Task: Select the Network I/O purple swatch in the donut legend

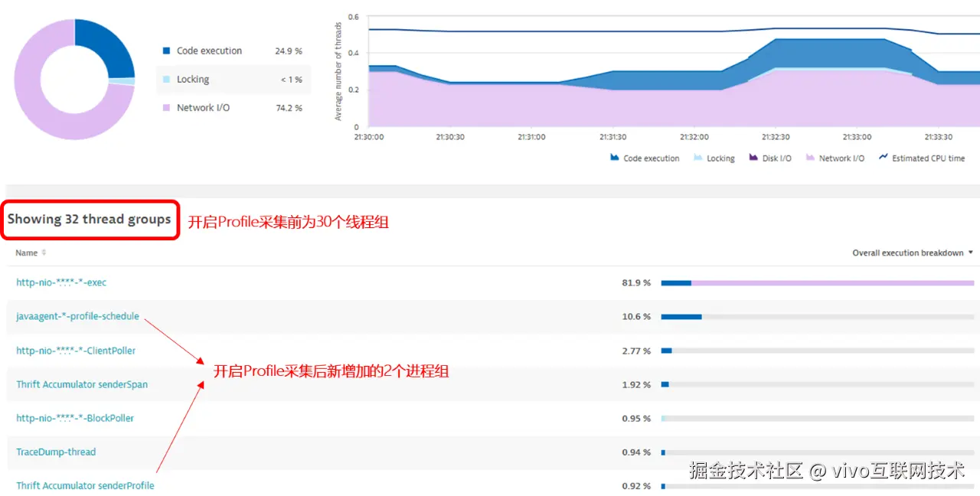Action: [166, 108]
